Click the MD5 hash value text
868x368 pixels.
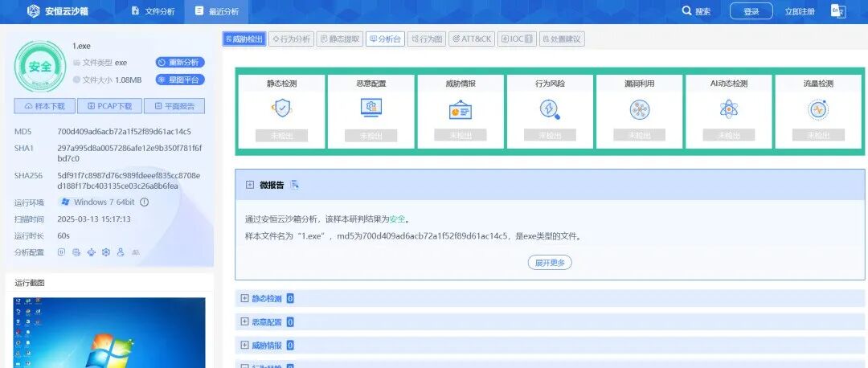click(125, 132)
